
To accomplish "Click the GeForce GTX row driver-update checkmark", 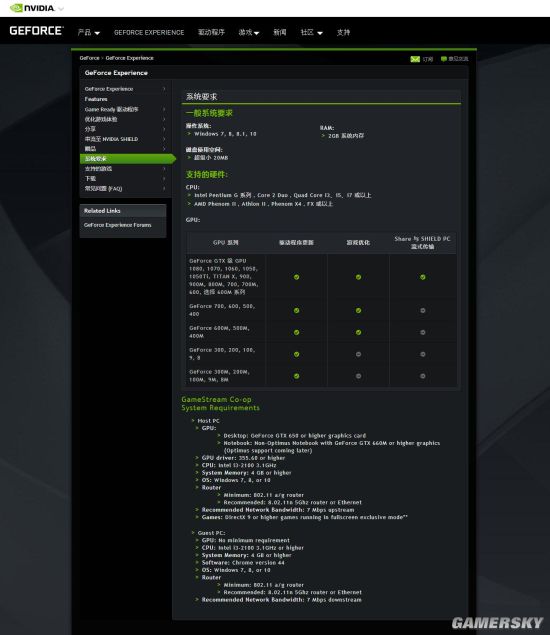I will (296, 277).
